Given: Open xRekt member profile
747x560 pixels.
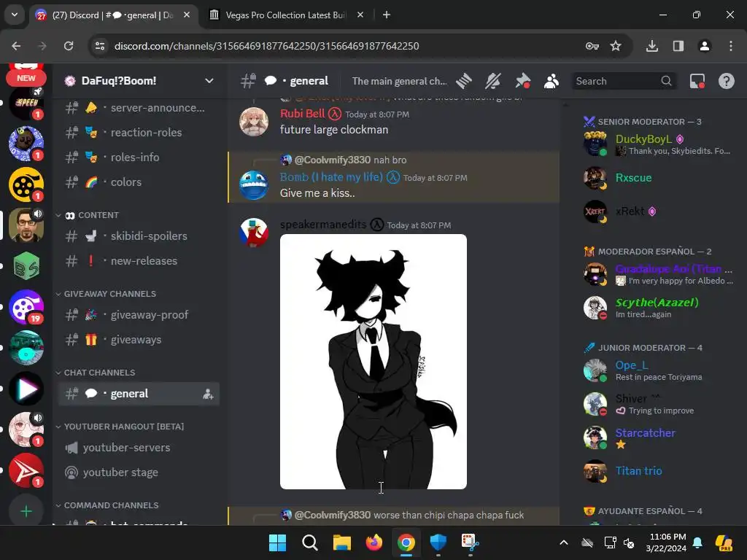Looking at the screenshot, I should 658,212.
